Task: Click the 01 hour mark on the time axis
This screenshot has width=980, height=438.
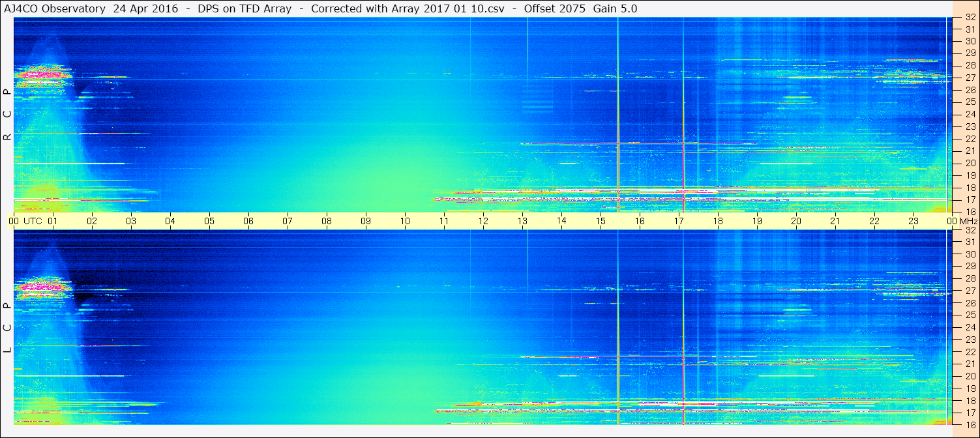Action: click(53, 221)
